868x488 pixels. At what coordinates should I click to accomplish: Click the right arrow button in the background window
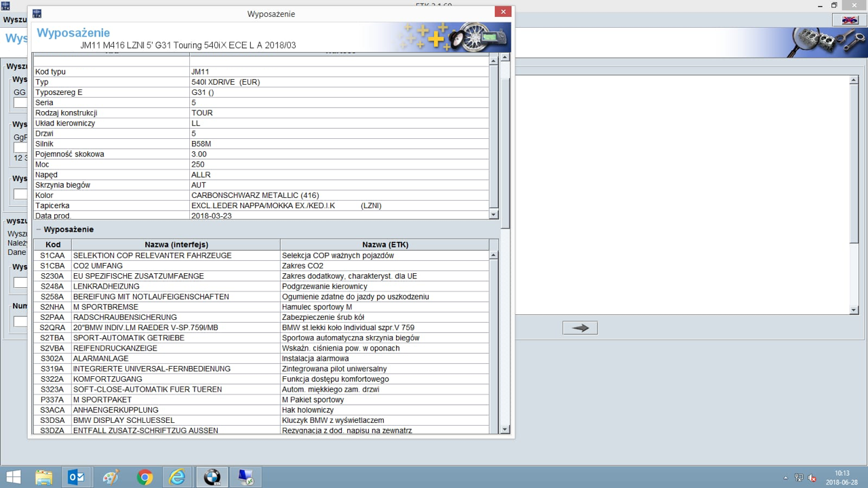click(580, 328)
